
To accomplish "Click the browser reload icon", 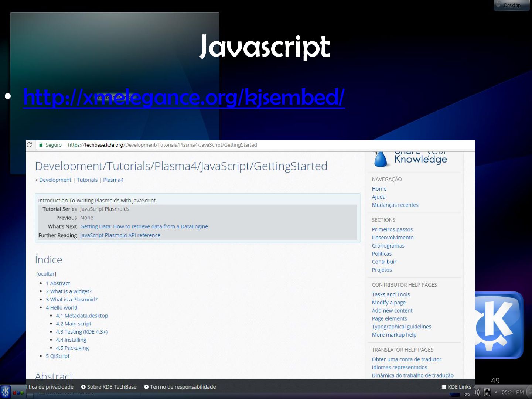I will click(29, 145).
